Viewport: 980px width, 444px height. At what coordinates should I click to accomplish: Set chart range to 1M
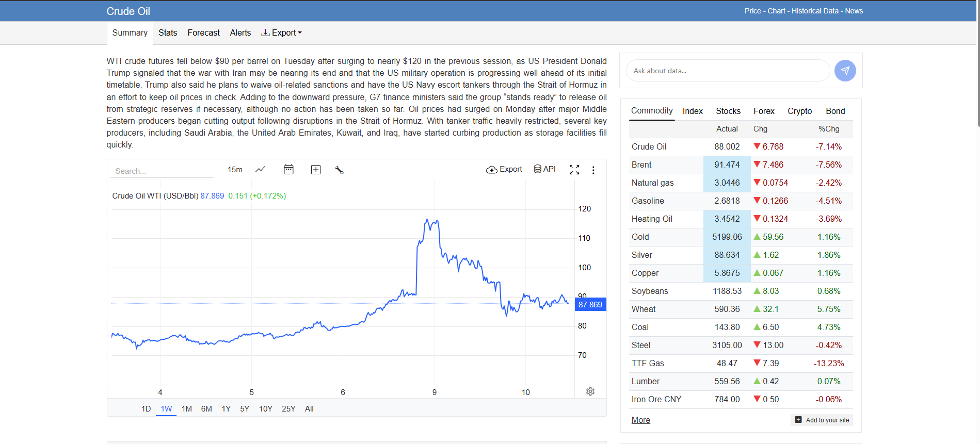[x=187, y=409]
